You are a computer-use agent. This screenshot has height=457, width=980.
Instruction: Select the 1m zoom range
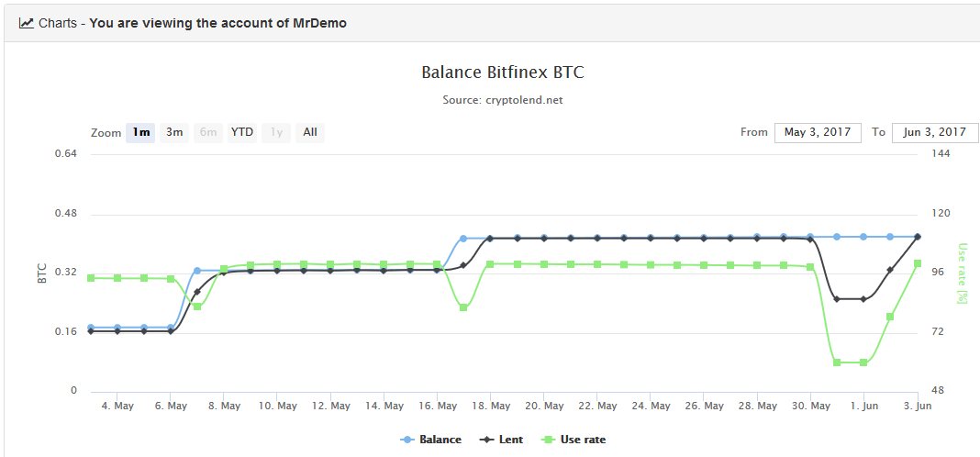(140, 132)
